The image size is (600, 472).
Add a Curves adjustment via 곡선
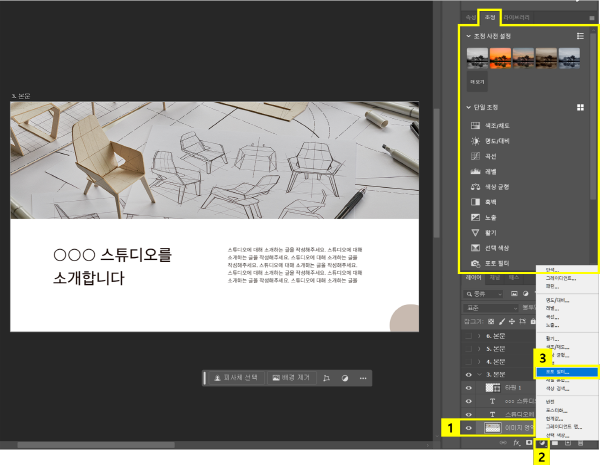click(x=483, y=156)
